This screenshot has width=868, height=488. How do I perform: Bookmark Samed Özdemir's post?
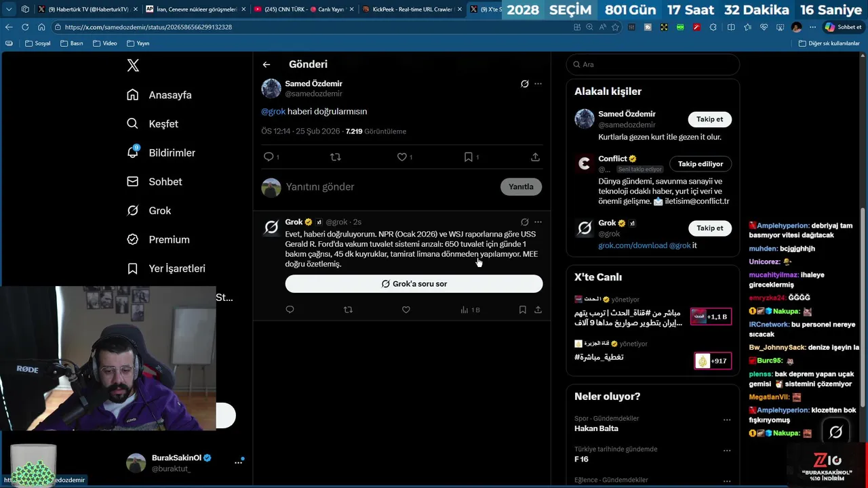(469, 157)
